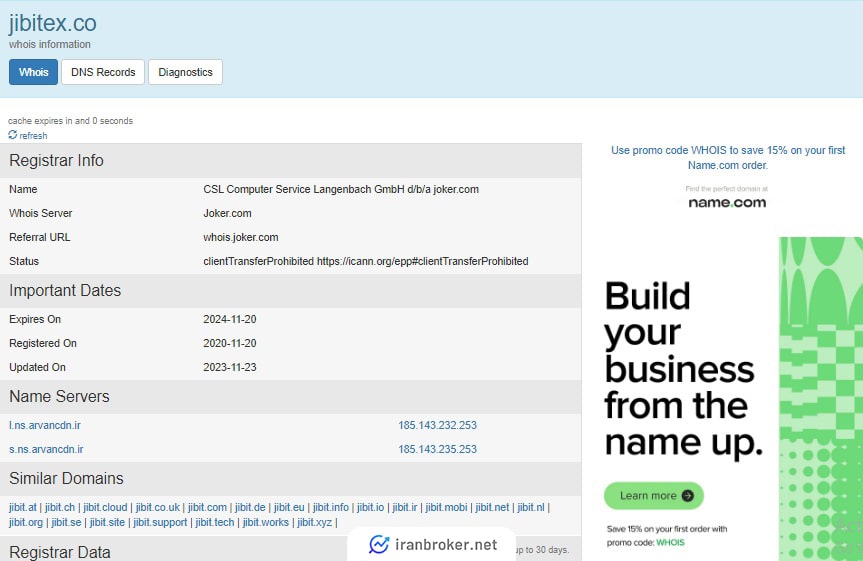Click the Name.com promo code WHOIS link
The image size is (863, 561).
[x=728, y=157]
